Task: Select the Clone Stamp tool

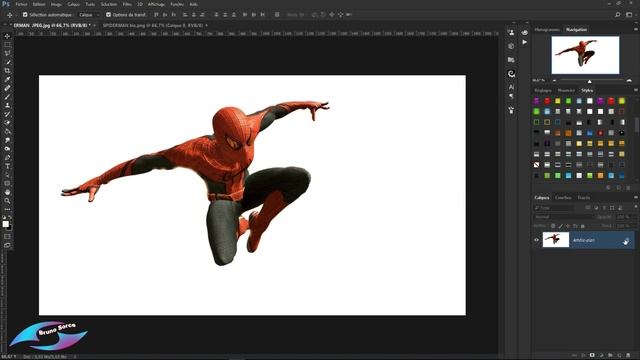Action: pos(7,105)
